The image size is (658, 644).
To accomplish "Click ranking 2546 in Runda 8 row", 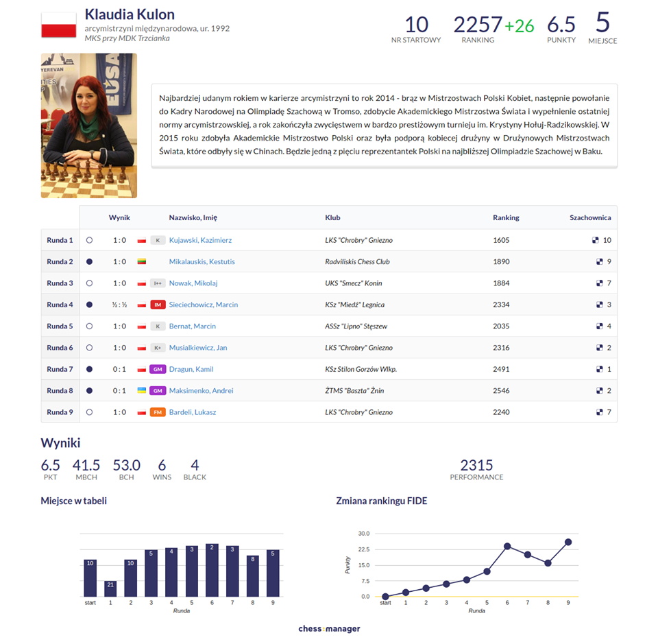I will pos(501,390).
